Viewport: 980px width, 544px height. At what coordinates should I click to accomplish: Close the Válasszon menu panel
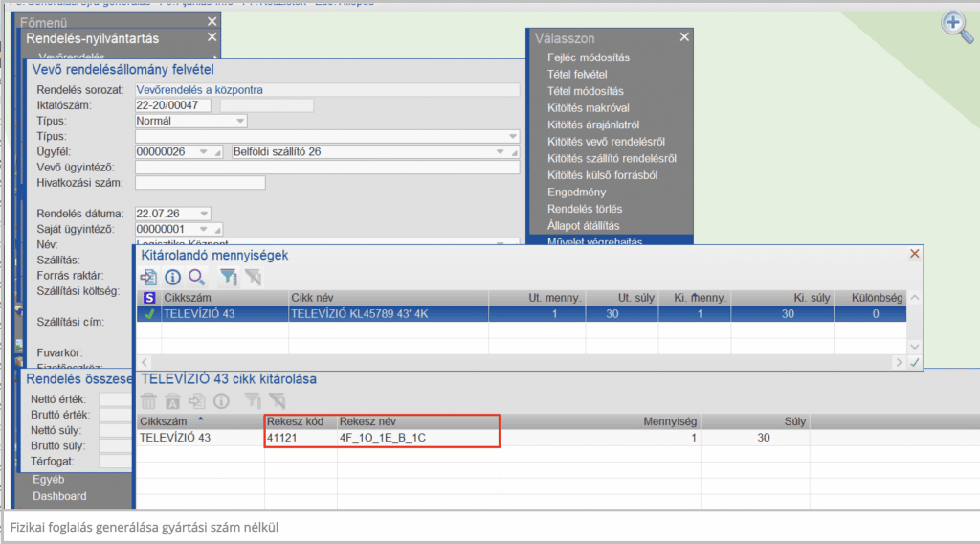click(684, 37)
